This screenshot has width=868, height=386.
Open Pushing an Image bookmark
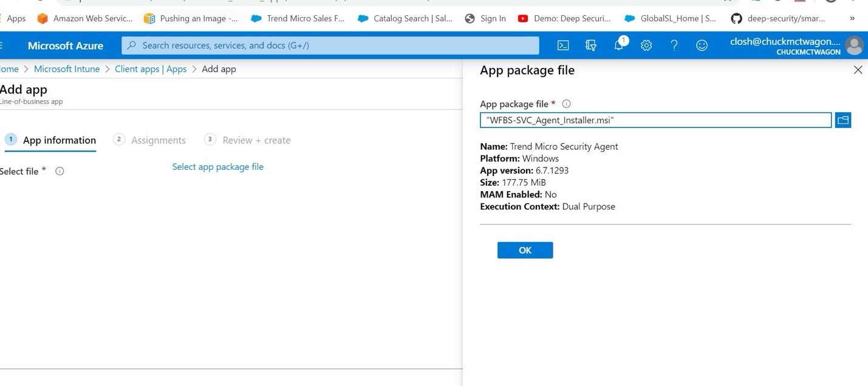[x=191, y=18]
